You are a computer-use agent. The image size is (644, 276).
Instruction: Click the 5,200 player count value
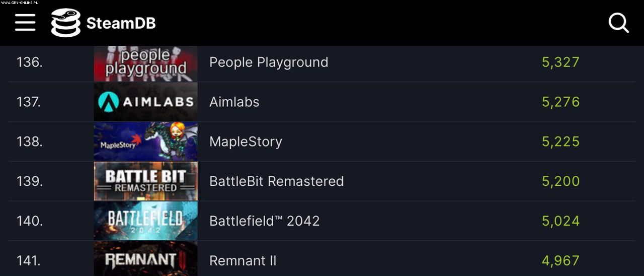click(x=561, y=181)
